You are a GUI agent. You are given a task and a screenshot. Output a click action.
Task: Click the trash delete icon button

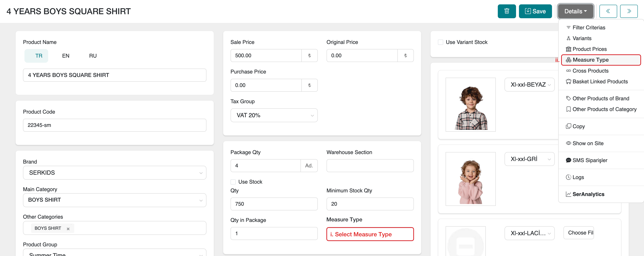click(507, 11)
